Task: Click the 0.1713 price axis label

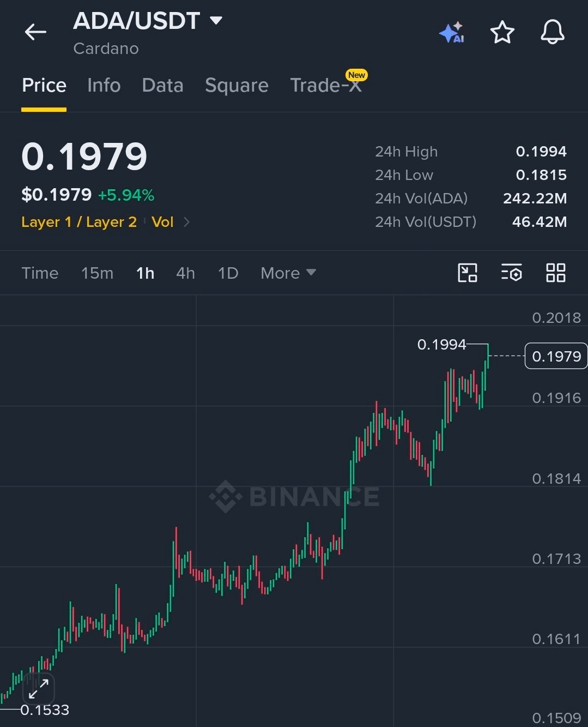Action: tap(556, 559)
